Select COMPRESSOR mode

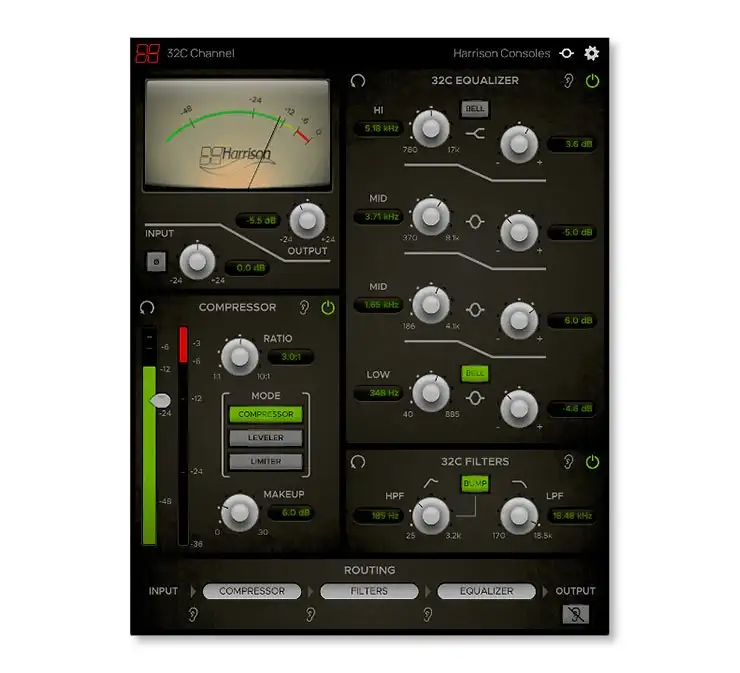tap(266, 414)
